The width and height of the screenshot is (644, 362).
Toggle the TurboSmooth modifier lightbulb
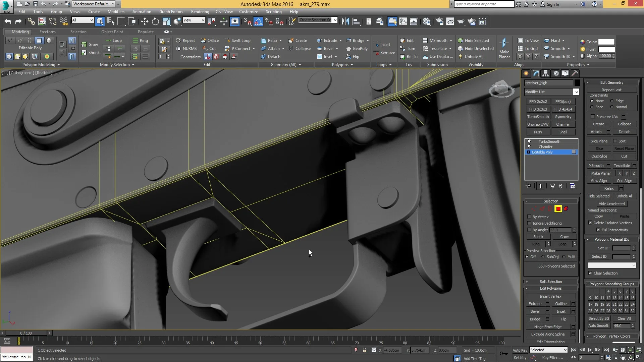[x=529, y=141]
